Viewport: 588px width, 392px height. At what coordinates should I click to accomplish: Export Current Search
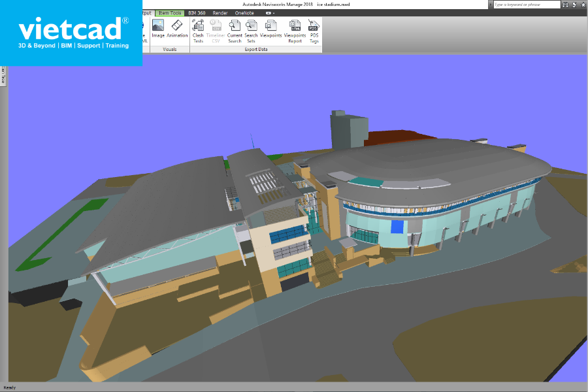(x=235, y=31)
